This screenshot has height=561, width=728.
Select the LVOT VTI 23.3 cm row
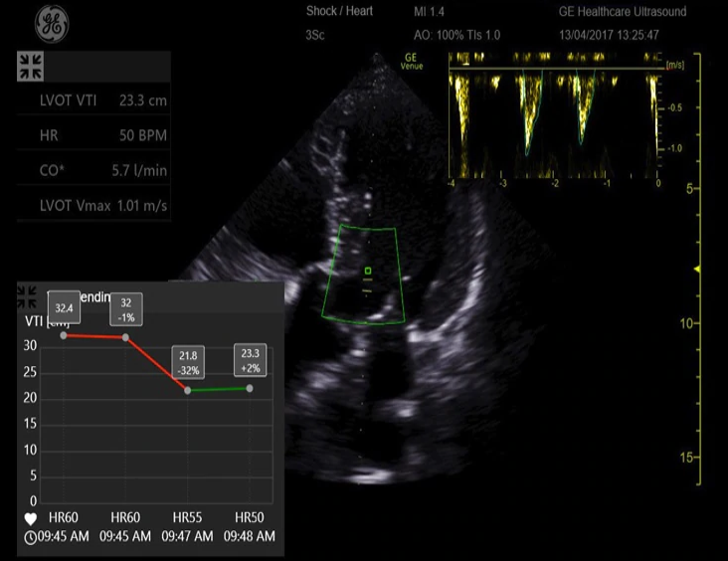pyautogui.click(x=93, y=100)
